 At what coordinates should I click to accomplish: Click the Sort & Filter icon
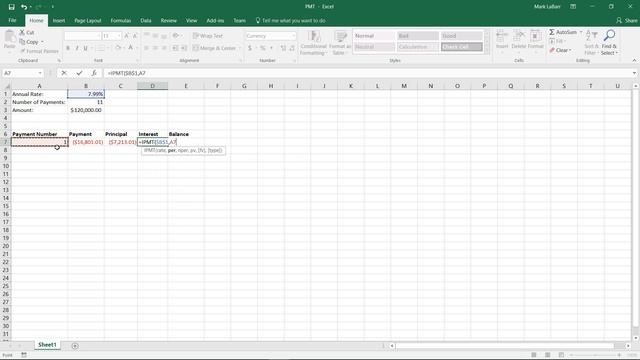(x=591, y=36)
